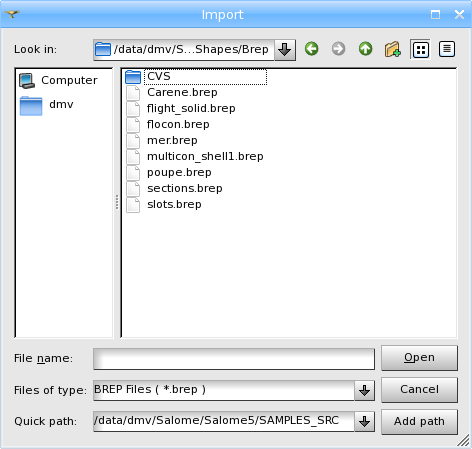Click the sidebar splitter handle

[117, 202]
